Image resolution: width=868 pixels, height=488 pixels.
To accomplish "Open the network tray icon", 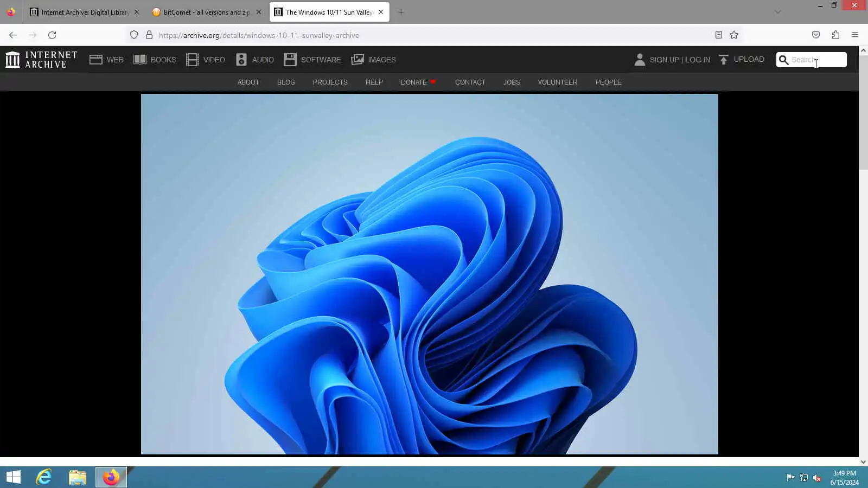I will [x=804, y=478].
